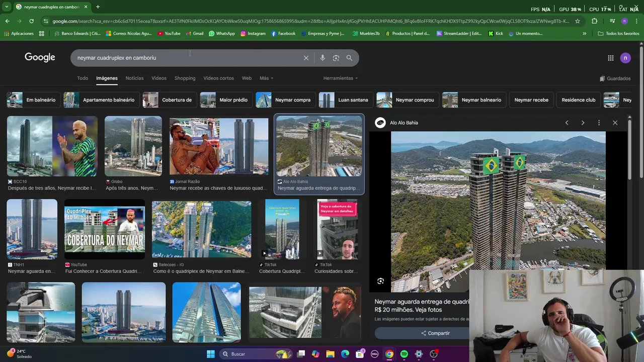Open the Guardados saved items
The width and height of the screenshot is (644, 362).
tap(615, 78)
